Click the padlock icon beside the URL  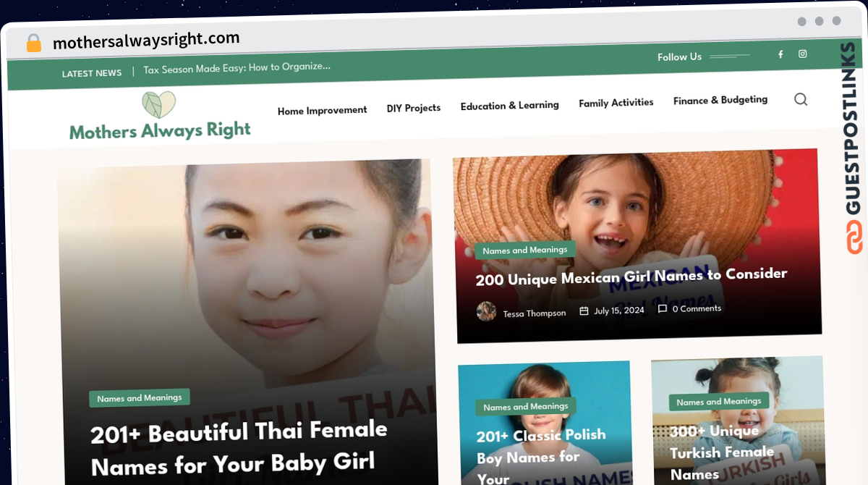coord(34,43)
